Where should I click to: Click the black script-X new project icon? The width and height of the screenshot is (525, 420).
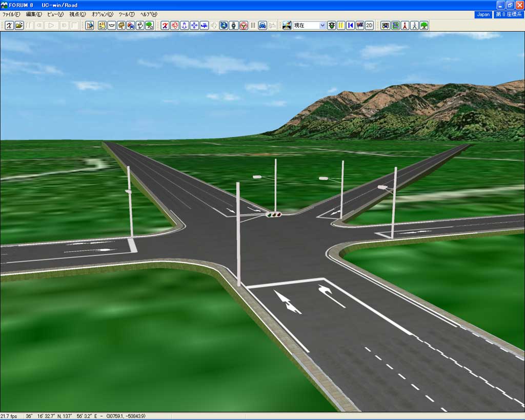coord(9,26)
